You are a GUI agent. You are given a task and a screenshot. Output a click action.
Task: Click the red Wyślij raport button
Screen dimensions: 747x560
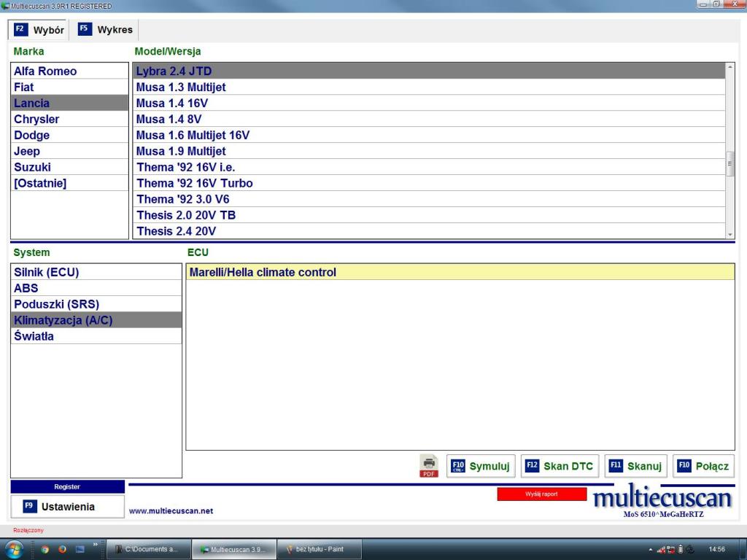point(542,494)
